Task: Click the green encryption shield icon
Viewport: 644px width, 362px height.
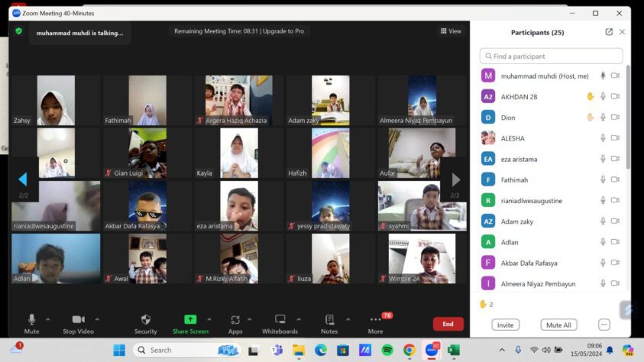Action: point(19,31)
